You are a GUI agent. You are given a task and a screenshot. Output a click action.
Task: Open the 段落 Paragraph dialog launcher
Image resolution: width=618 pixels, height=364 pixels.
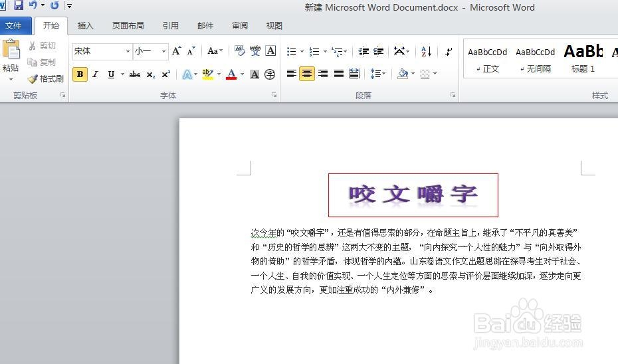453,95
